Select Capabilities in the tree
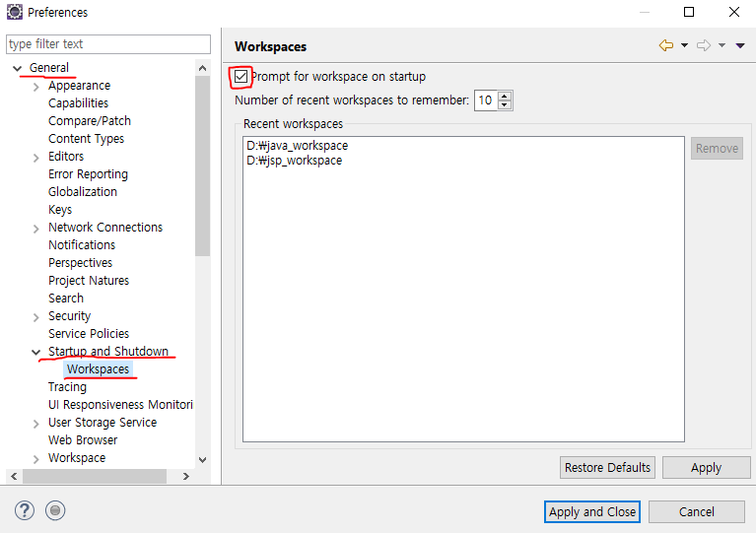756x533 pixels. coord(78,103)
